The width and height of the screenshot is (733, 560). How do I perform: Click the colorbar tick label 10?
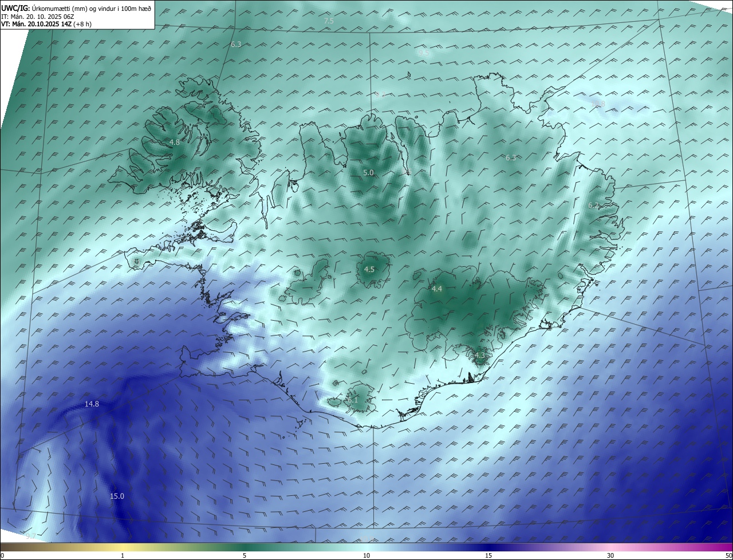pos(366,555)
